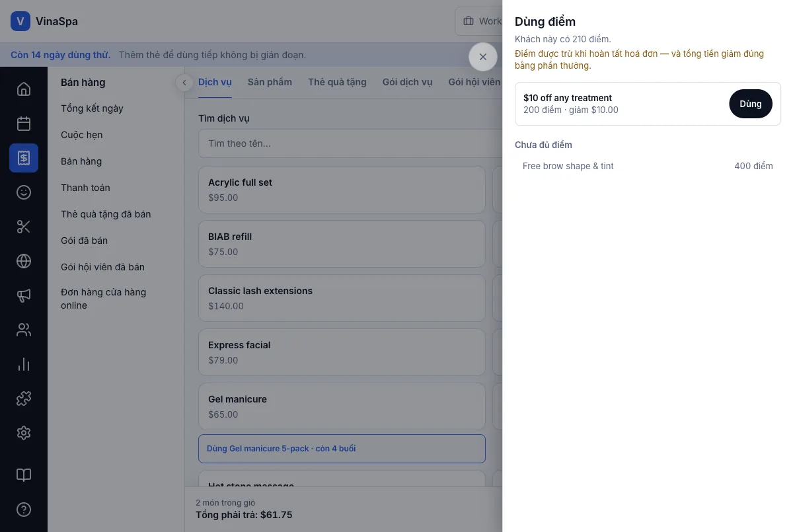Open Bán hàng menu item below Cuộc hẹn

[x=81, y=161]
